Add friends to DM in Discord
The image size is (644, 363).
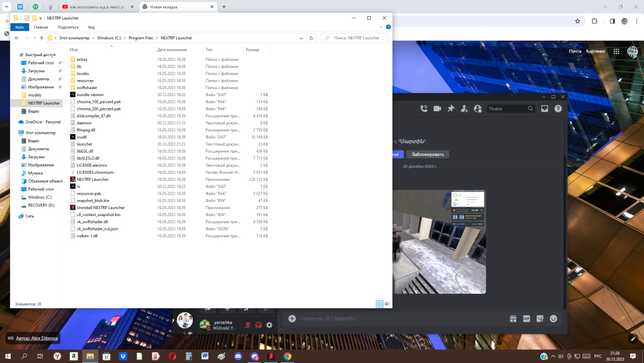(x=464, y=109)
